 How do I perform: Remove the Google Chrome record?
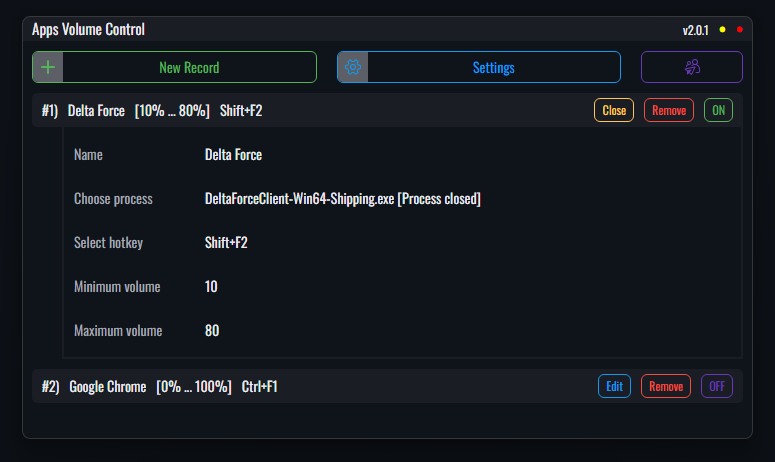coord(666,386)
